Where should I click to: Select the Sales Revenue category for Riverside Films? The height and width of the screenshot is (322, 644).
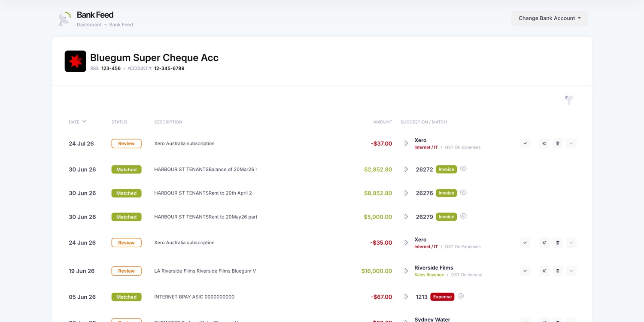pos(429,275)
